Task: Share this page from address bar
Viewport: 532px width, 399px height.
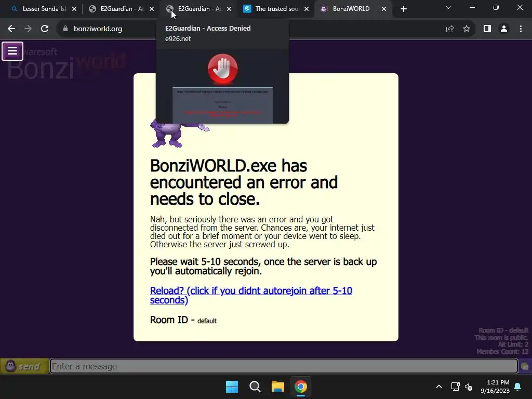Action: (x=450, y=29)
